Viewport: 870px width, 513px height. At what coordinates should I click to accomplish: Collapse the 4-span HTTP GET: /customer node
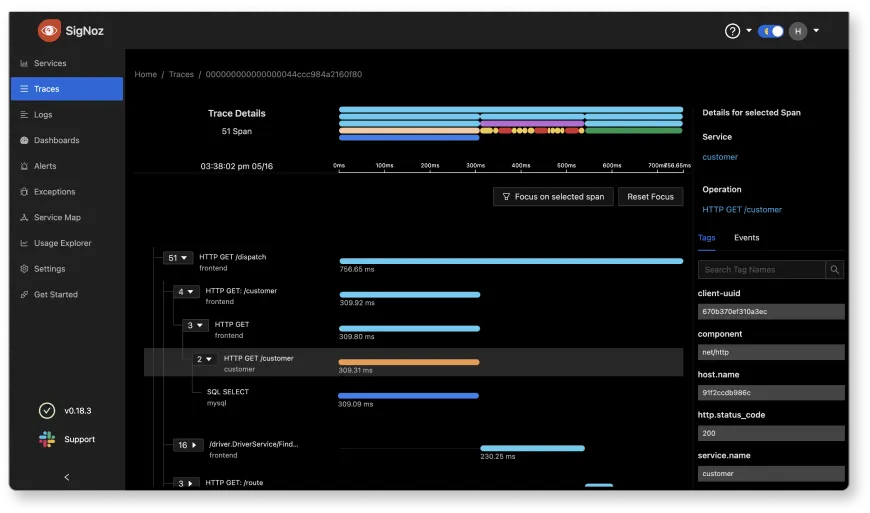pos(186,292)
